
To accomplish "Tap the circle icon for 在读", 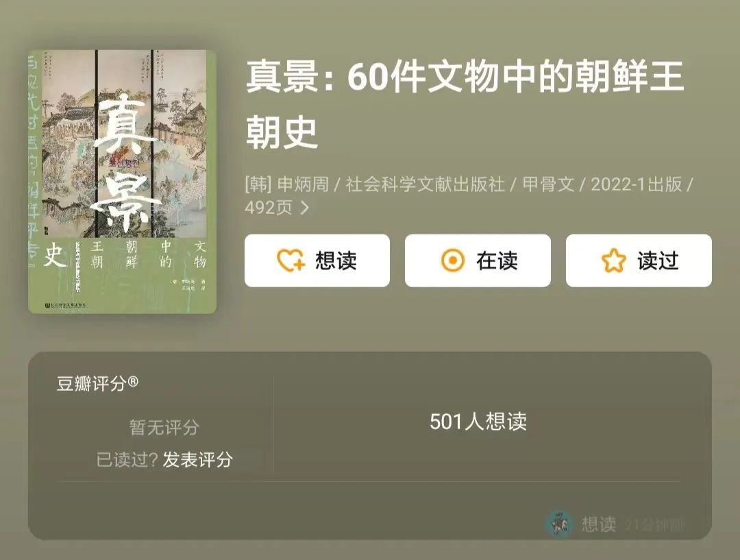I will tap(453, 260).
